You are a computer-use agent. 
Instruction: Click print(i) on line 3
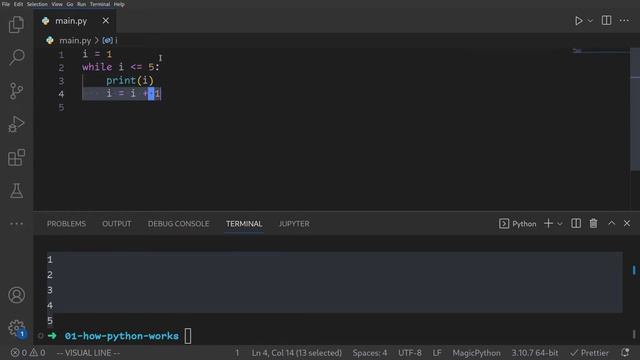point(130,80)
